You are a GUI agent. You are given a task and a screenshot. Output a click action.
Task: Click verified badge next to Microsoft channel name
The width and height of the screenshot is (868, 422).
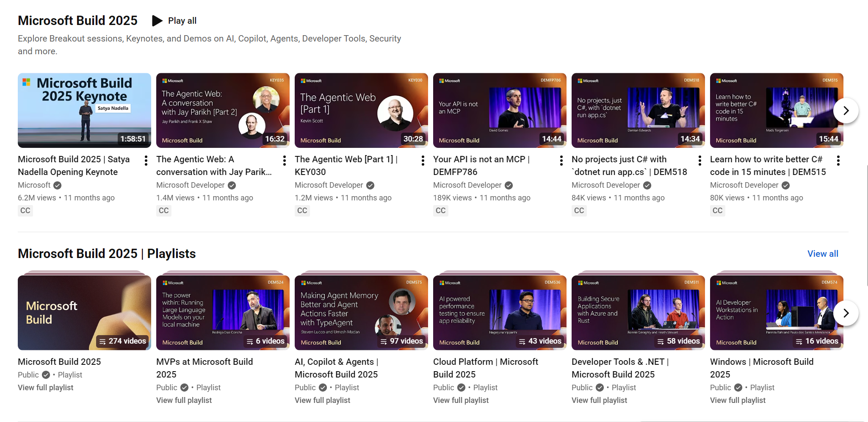tap(58, 185)
